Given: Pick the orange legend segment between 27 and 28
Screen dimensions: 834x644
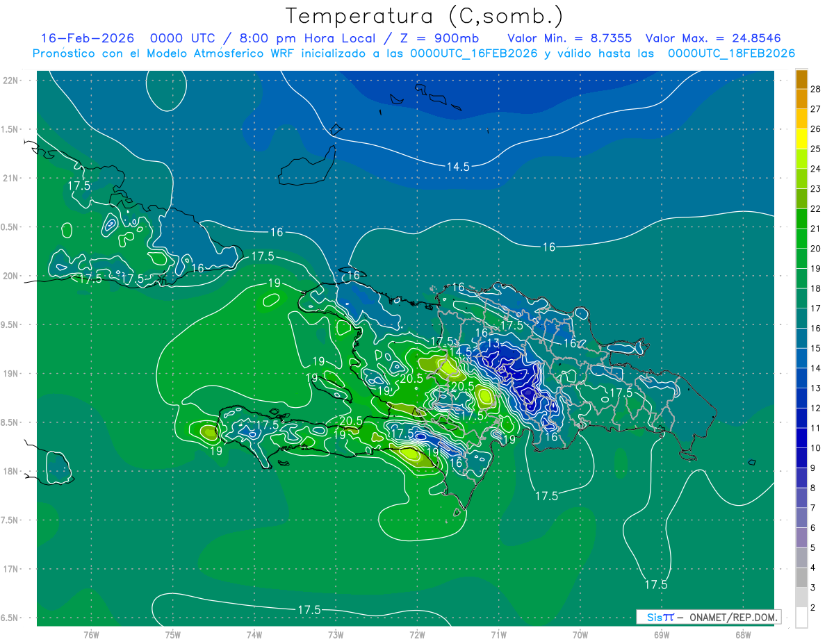Looking at the screenshot, I should tap(801, 99).
